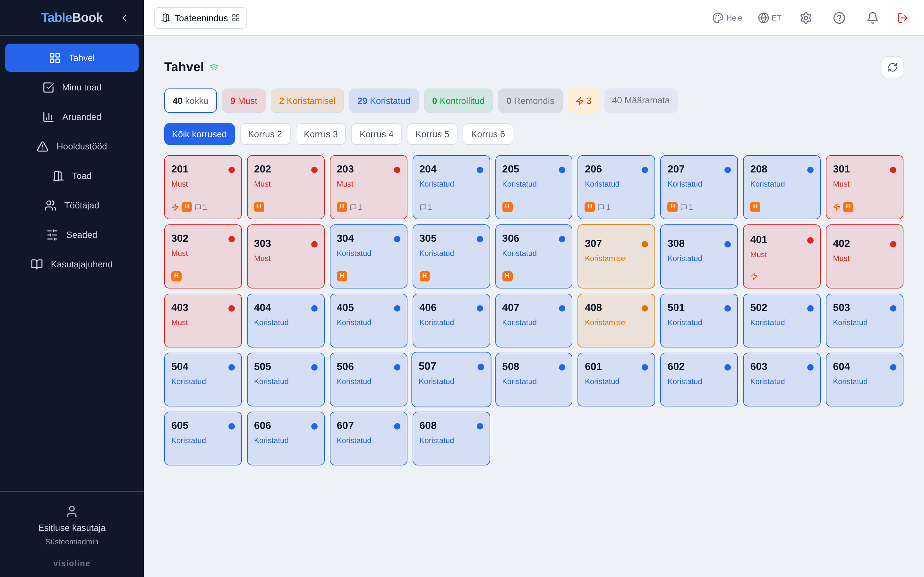Collapse sidebar with chevron arrow

tap(124, 18)
